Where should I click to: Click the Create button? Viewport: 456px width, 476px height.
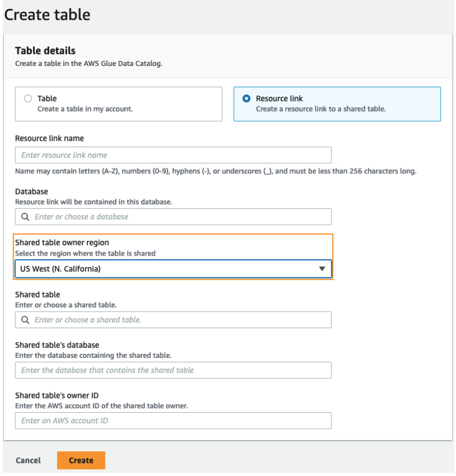81,460
